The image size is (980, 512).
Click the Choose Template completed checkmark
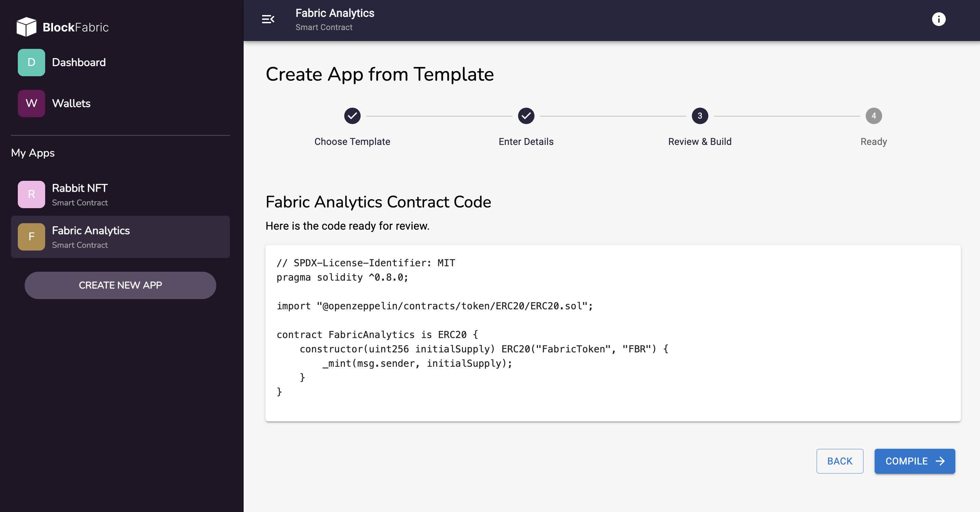352,116
